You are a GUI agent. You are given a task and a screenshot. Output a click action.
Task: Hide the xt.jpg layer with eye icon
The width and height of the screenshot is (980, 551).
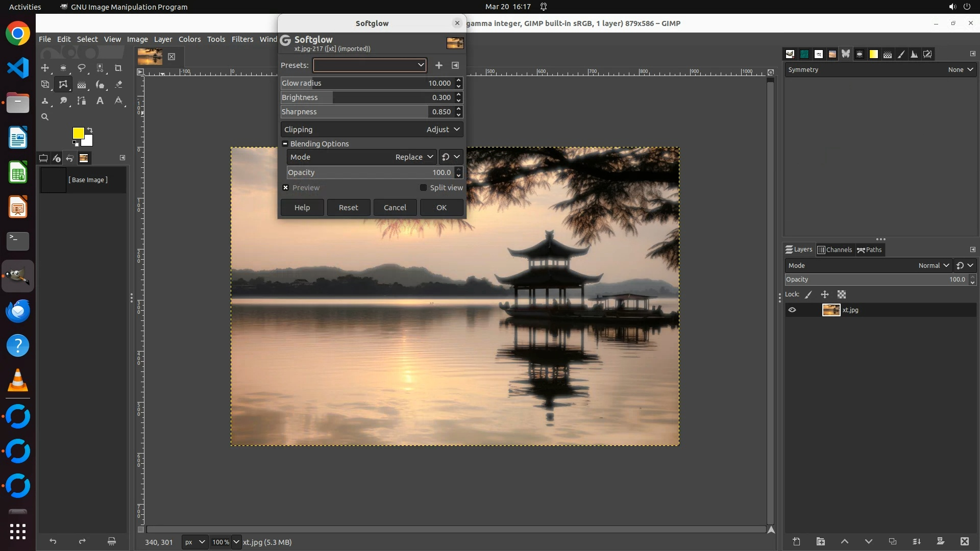tap(792, 310)
